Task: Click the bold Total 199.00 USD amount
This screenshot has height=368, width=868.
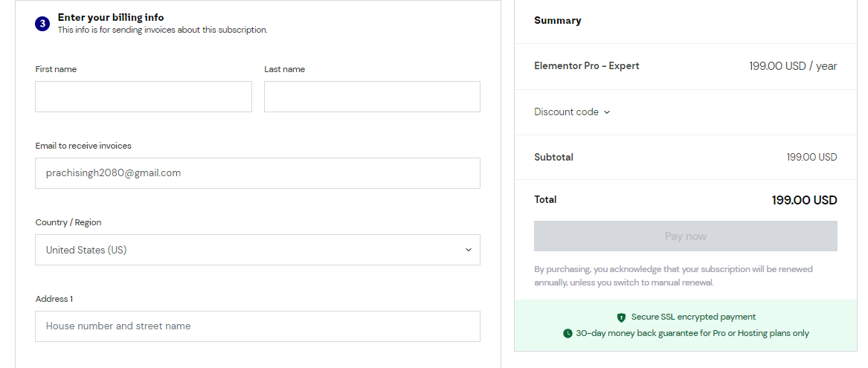Action: click(804, 200)
